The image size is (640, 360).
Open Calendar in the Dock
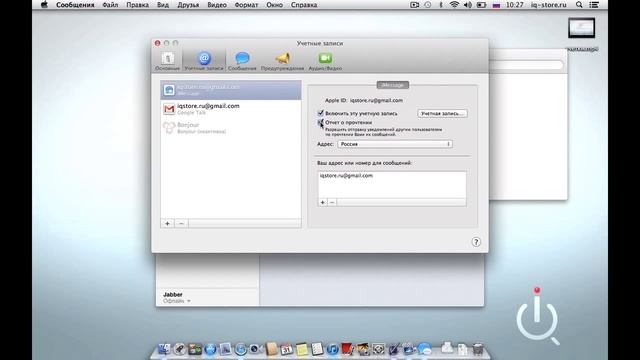[x=287, y=349]
